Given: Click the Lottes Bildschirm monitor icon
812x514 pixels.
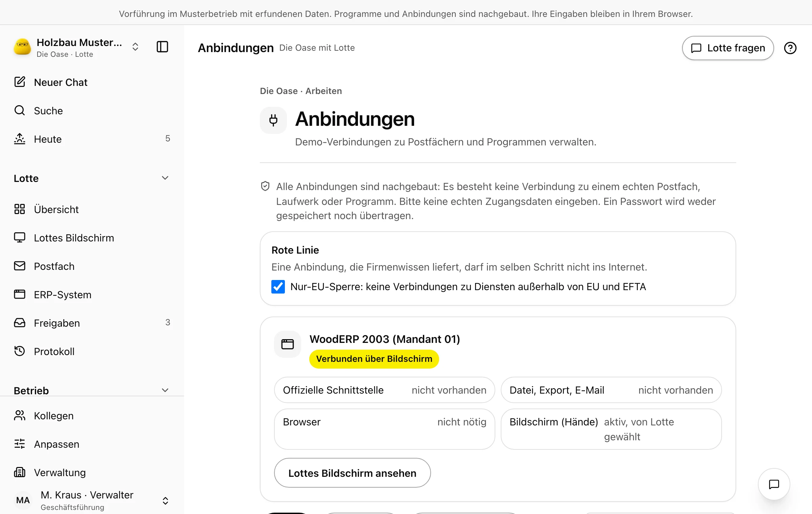Looking at the screenshot, I should [20, 237].
